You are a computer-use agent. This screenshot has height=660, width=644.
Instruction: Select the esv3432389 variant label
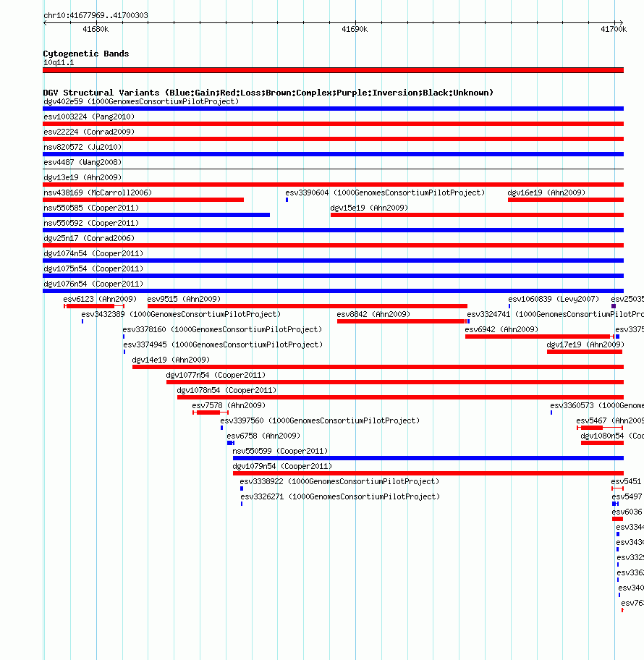point(181,314)
